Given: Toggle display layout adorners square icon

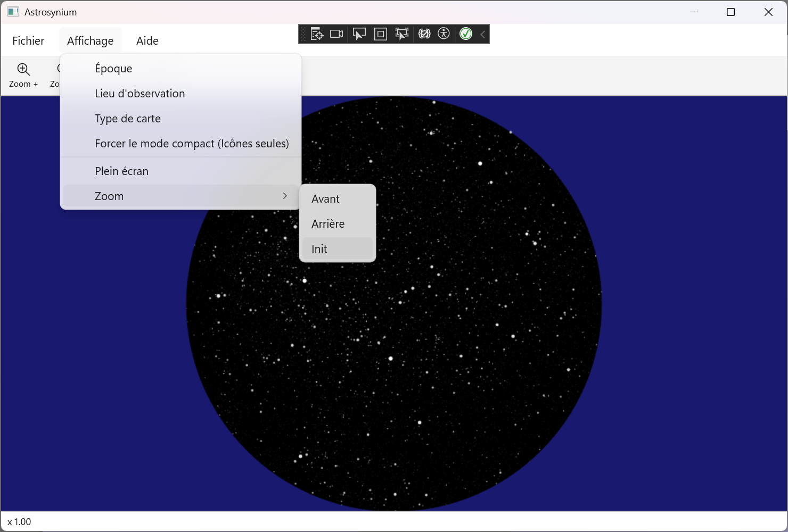Looking at the screenshot, I should (381, 34).
